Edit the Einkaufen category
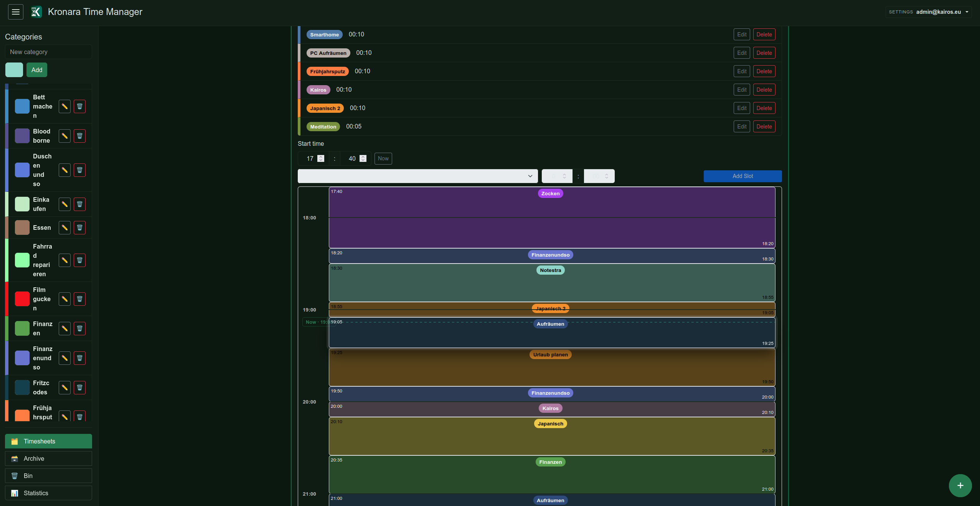 click(64, 204)
